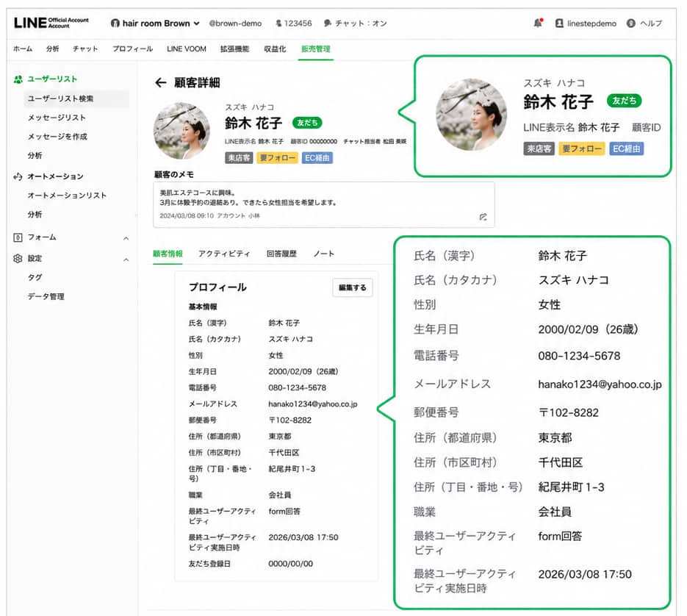The width and height of the screenshot is (687, 616).
Task: Open the 収益化 menu tab
Action: pos(275,49)
